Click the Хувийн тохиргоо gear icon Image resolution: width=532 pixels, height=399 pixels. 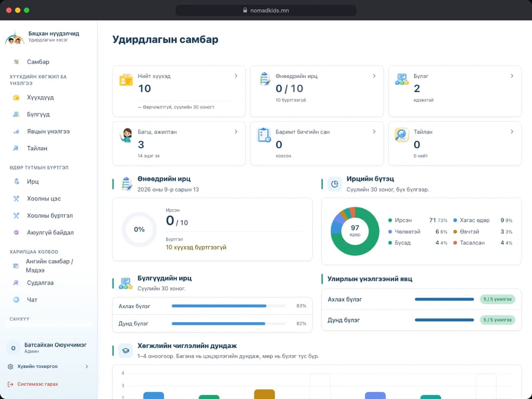tap(11, 367)
